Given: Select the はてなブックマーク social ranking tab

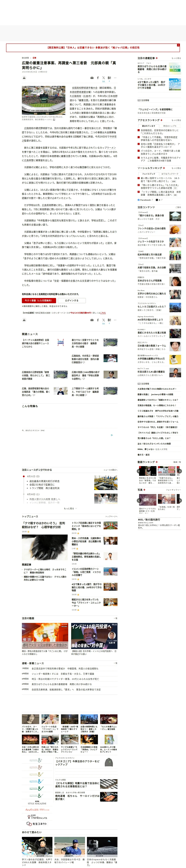Looking at the screenshot, I should [x=170, y=174].
